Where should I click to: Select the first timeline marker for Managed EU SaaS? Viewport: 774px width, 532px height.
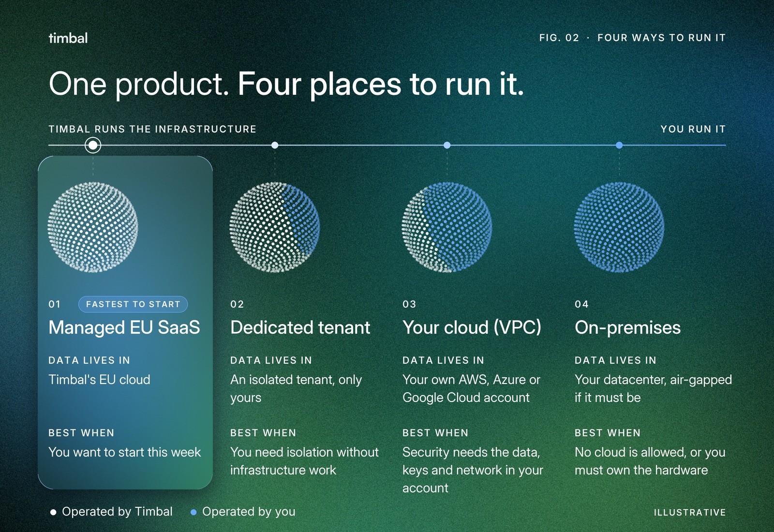tap(93, 145)
